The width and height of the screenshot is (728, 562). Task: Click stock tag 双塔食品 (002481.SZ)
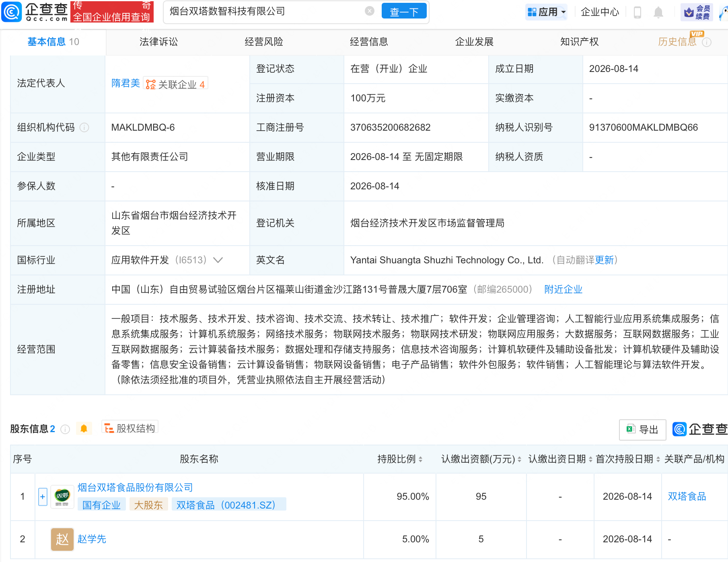click(229, 505)
